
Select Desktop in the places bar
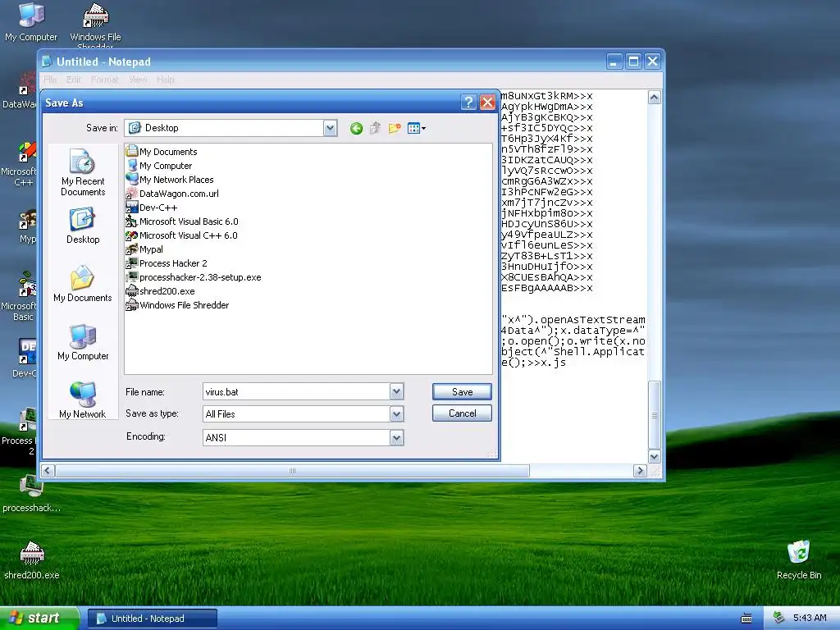[x=83, y=226]
